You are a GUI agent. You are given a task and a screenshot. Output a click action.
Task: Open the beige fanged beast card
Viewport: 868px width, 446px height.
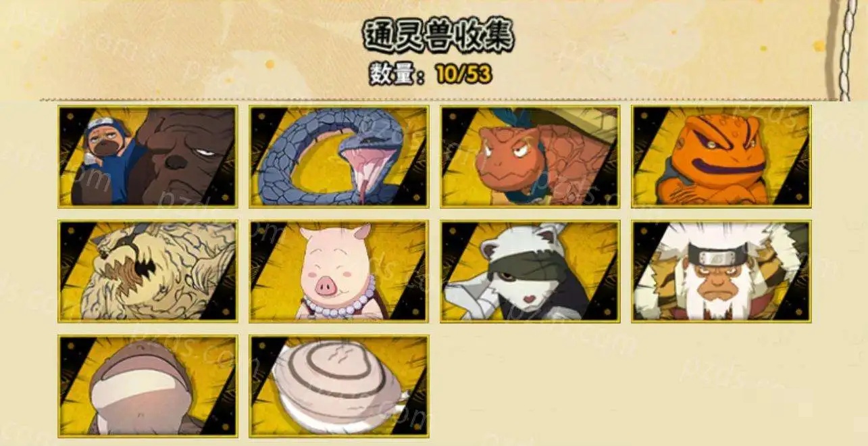[147, 271]
